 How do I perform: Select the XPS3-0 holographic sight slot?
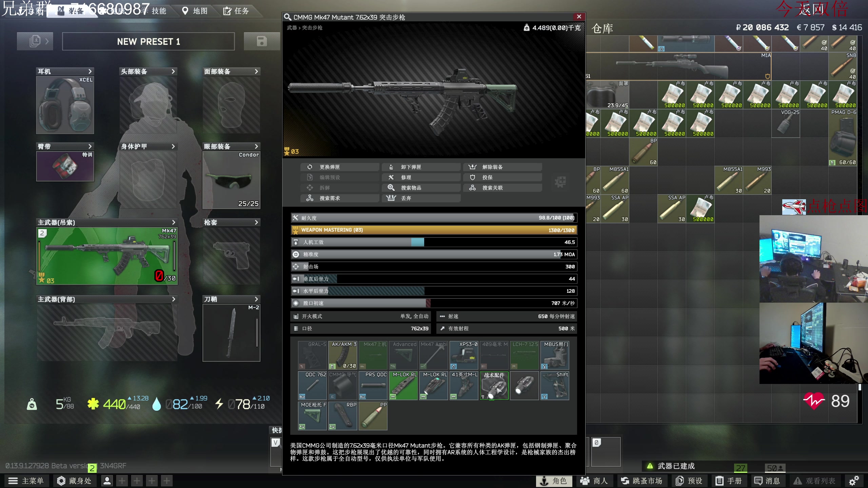[464, 355]
